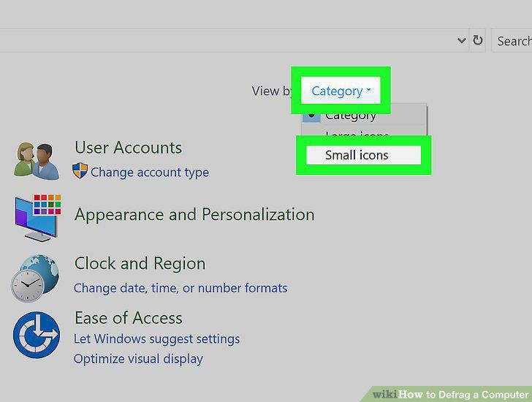Click Change account type link

150,172
